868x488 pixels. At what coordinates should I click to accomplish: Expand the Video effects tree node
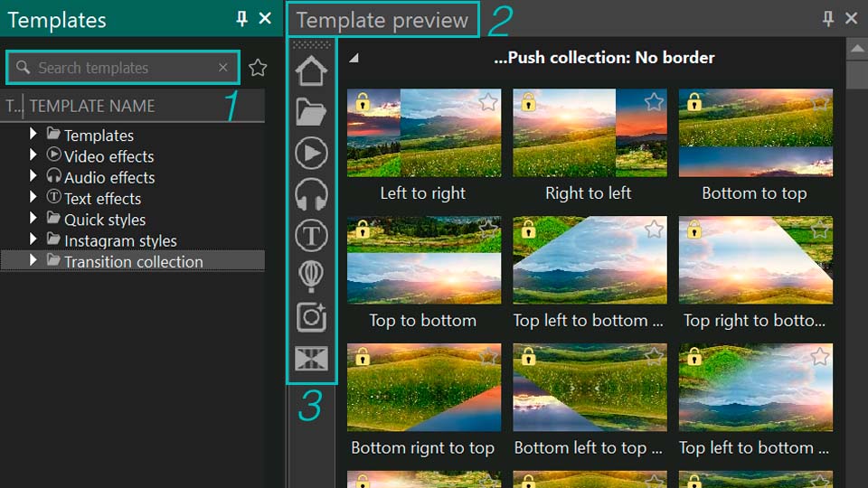[x=33, y=155]
